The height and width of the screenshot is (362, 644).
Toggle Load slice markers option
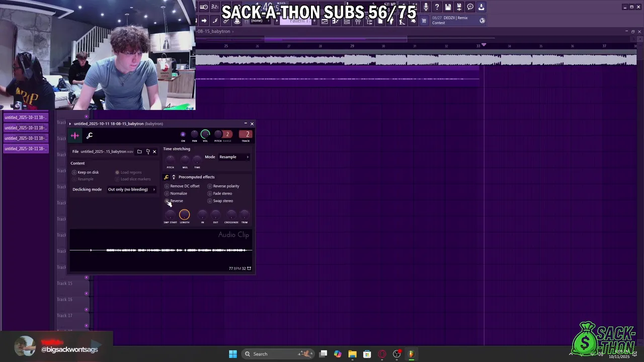[x=133, y=179]
